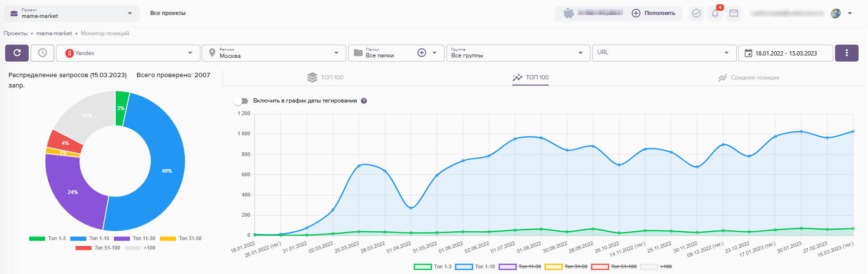
Task: Switch to the stacked ТОП 100 tab
Action: tap(325, 78)
